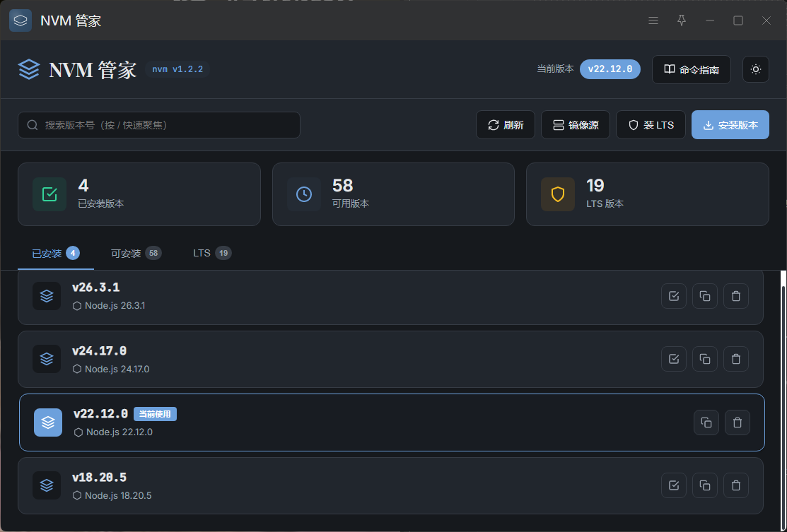Click the highlighted layers icon of v22.12.0

coord(48,422)
